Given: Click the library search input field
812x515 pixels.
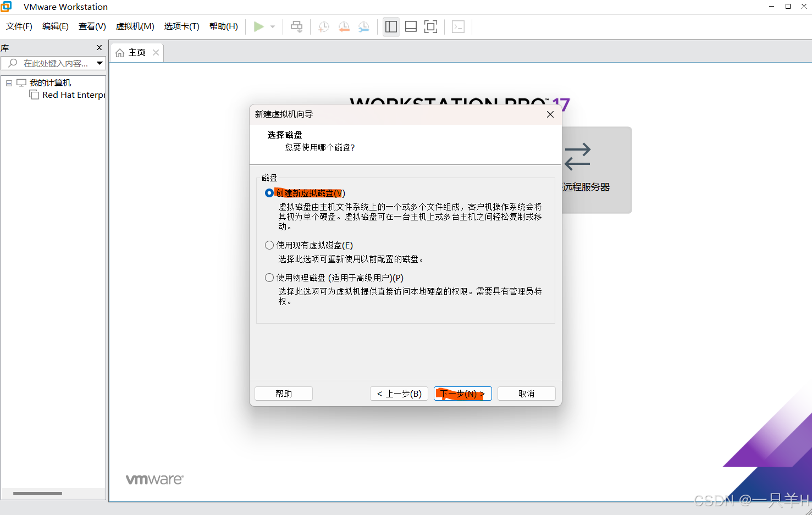Looking at the screenshot, I should click(x=53, y=63).
